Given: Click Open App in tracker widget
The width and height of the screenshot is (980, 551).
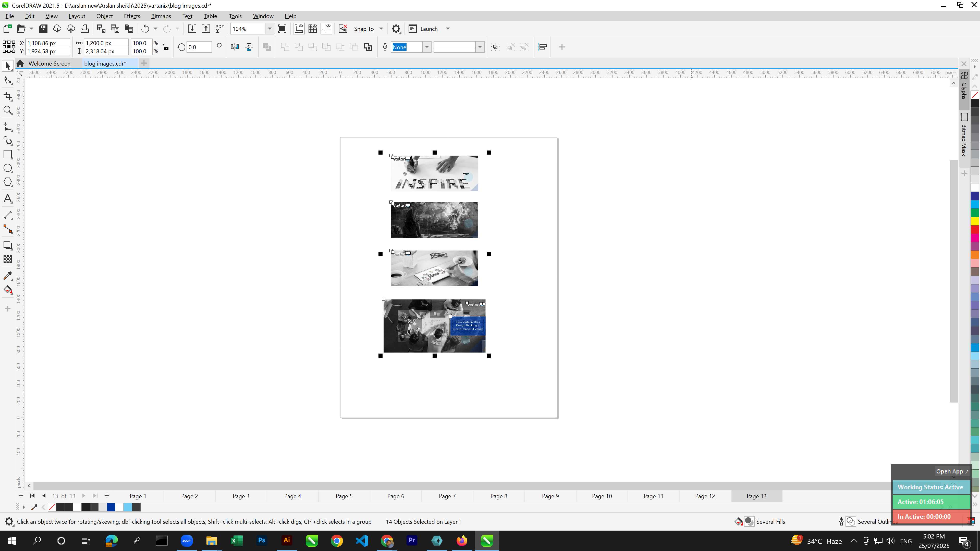Looking at the screenshot, I should 952,471.
